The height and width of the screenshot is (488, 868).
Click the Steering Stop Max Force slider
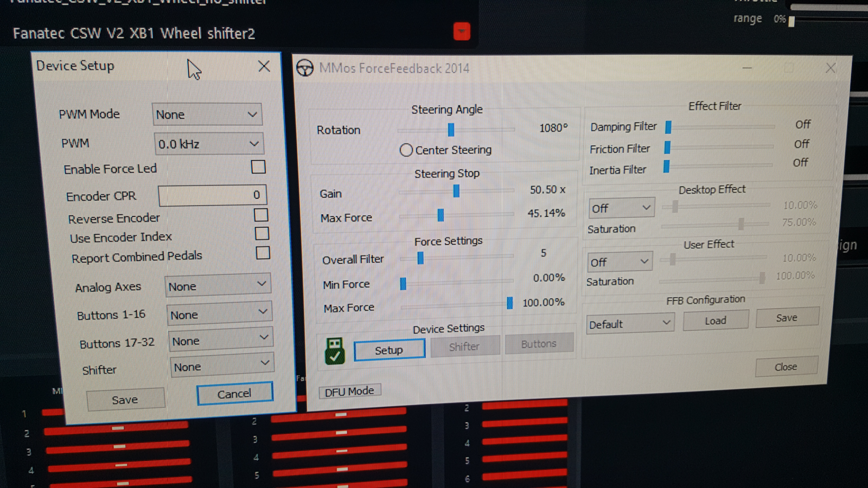(x=457, y=215)
